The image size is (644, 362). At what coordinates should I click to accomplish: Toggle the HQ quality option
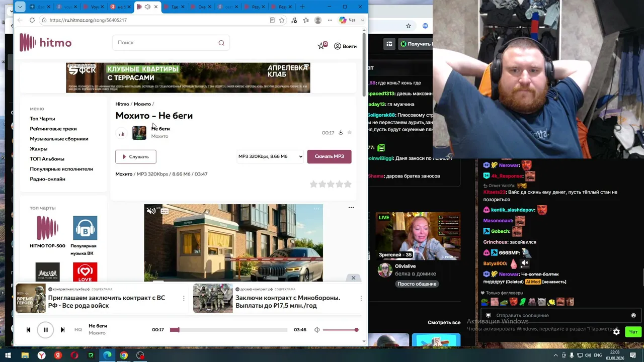click(x=78, y=330)
